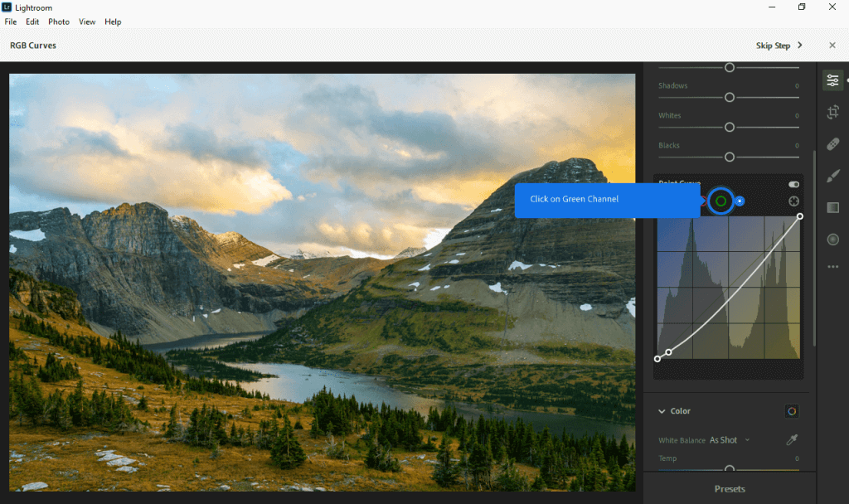Click the bottom-left curve end point
The height and width of the screenshot is (504, 849).
[x=657, y=359]
